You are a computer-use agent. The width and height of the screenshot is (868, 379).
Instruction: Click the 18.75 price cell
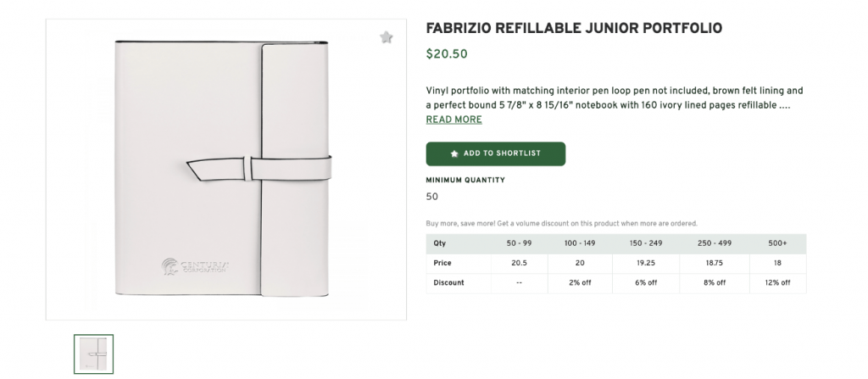715,264
